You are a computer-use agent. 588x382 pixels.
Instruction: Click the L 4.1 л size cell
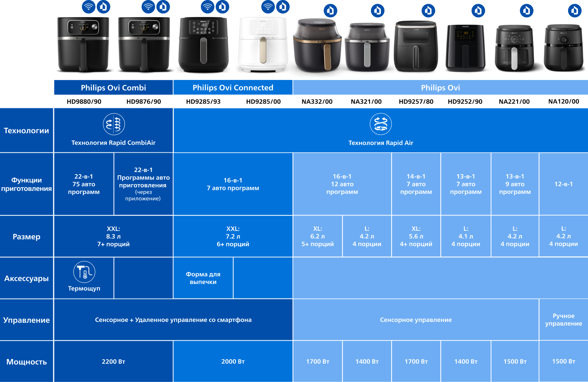pyautogui.click(x=466, y=236)
